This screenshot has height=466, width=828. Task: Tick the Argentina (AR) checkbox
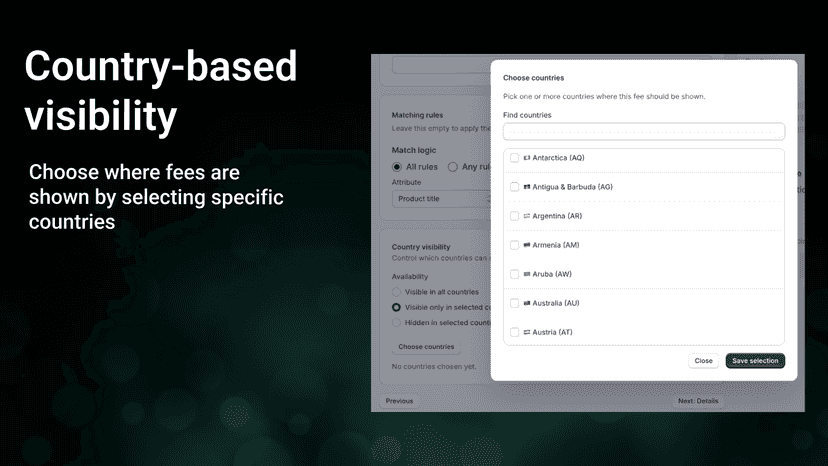(x=514, y=216)
